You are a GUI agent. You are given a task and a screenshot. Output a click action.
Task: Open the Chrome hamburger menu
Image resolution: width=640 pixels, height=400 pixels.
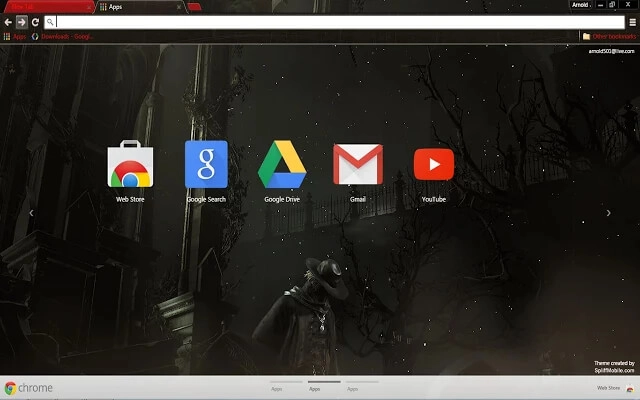(632, 22)
